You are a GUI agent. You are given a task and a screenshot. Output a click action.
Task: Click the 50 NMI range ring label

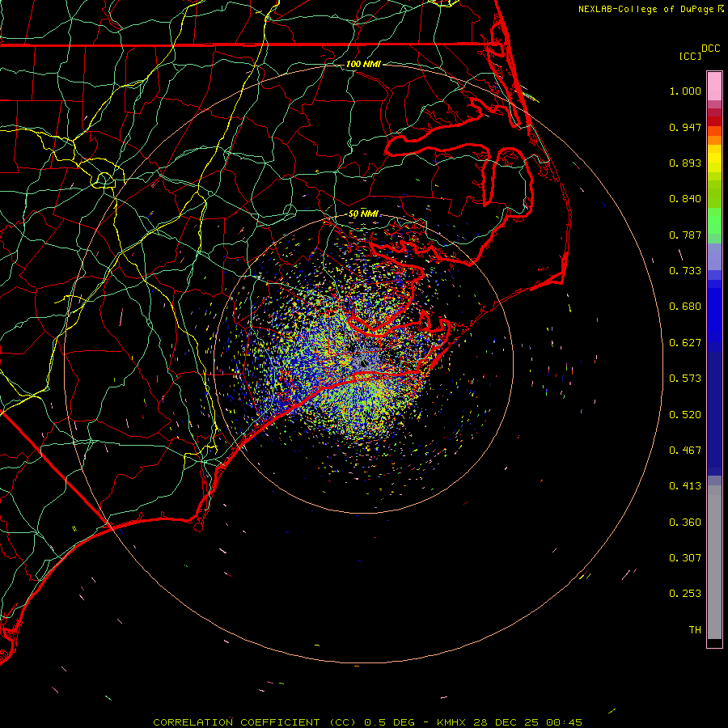(x=363, y=214)
